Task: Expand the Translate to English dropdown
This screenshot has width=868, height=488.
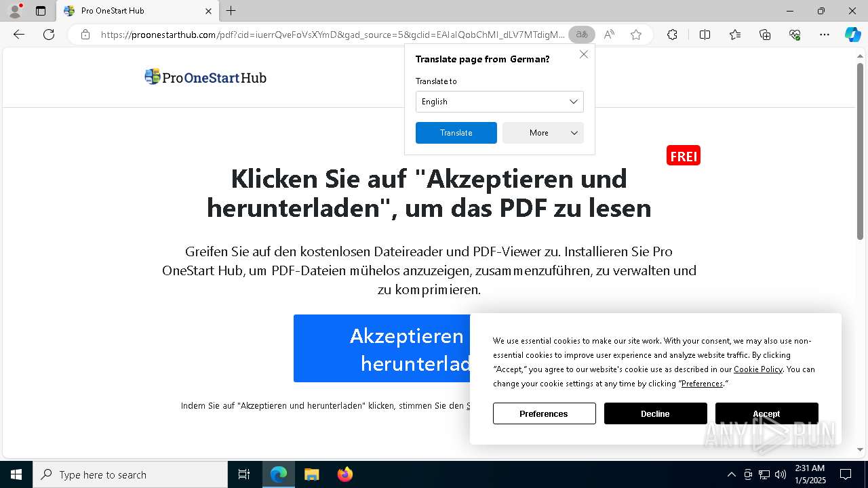Action: pos(500,102)
